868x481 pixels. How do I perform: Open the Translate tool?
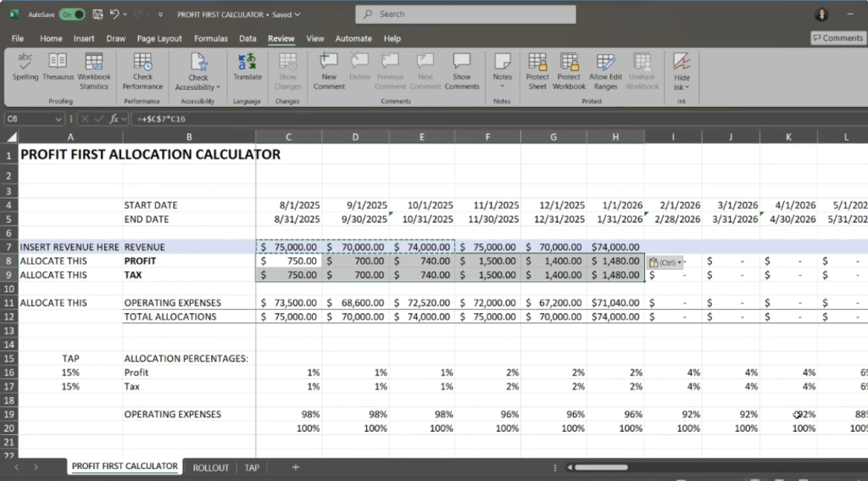[248, 66]
